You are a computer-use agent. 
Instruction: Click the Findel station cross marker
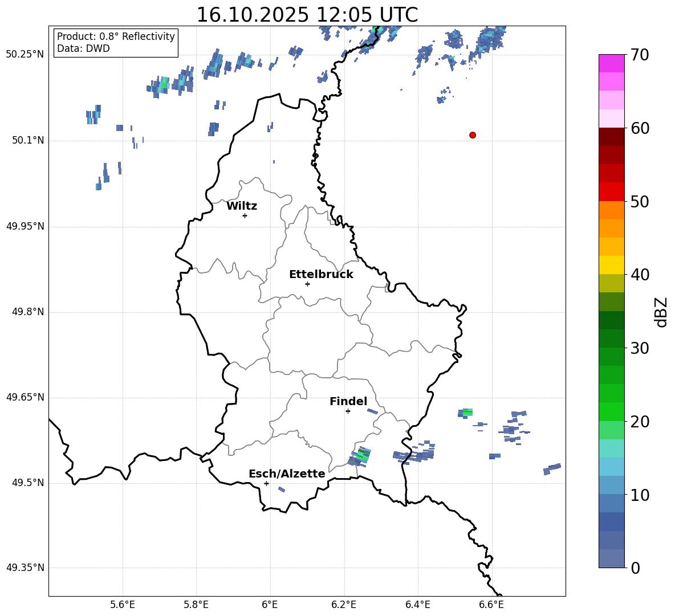click(x=348, y=411)
